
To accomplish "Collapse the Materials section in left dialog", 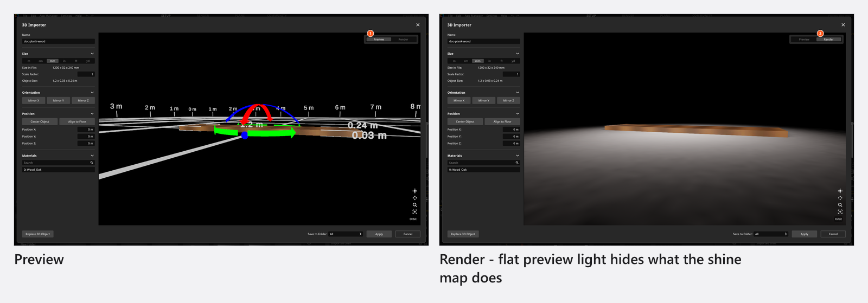I will [x=92, y=156].
